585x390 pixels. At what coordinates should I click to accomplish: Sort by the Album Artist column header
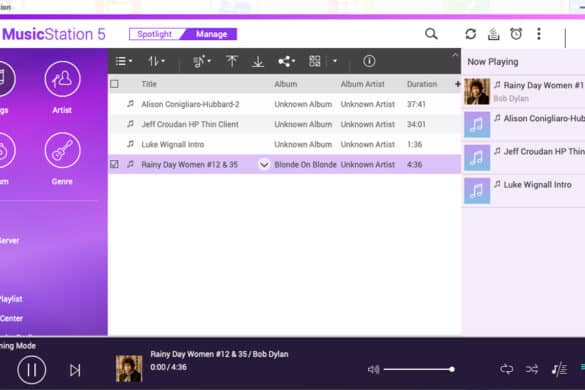click(362, 84)
